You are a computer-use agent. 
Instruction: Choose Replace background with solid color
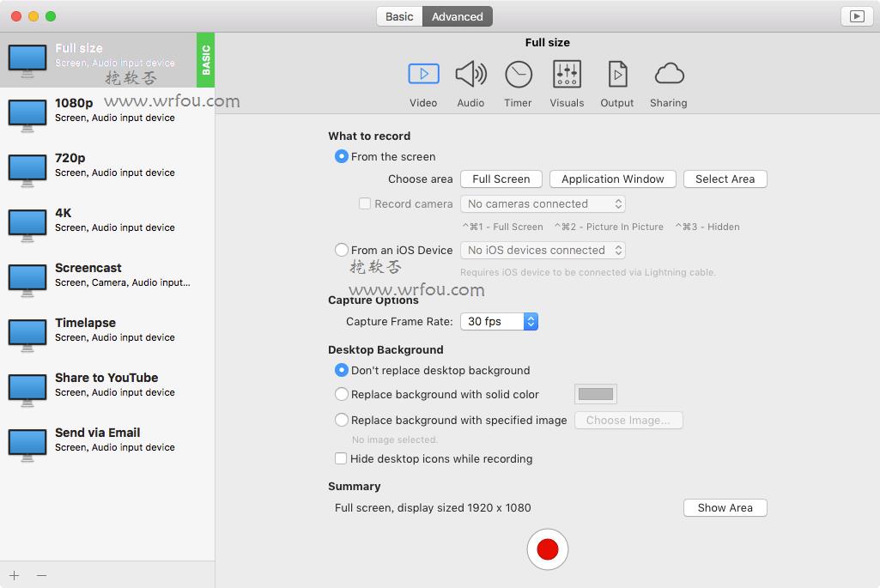[x=342, y=395]
